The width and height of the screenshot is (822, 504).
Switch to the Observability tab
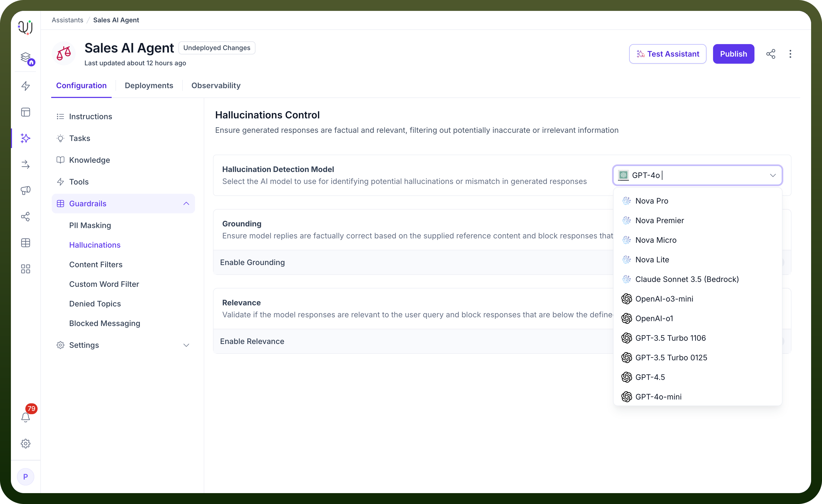[216, 86]
